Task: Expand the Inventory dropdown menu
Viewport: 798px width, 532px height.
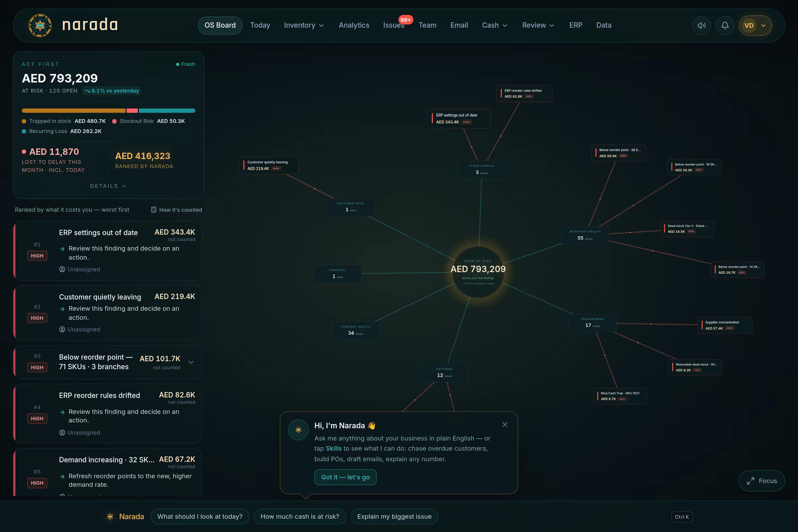Action: tap(304, 26)
